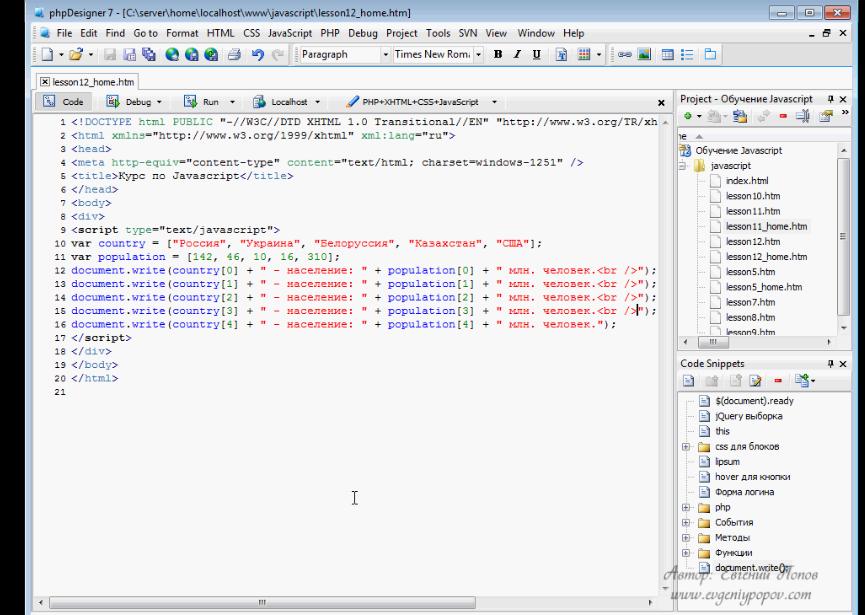Click the insert table icon
865x615 pixels.
668,54
